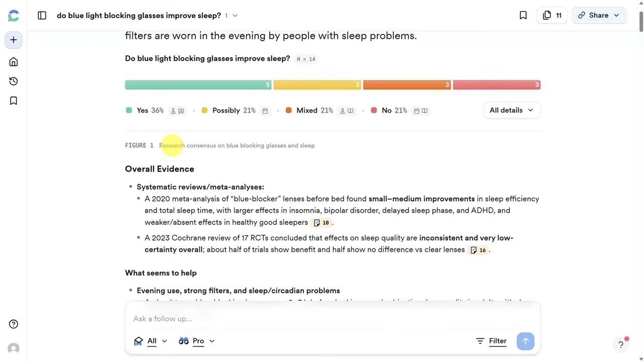View the 11 cited papers icon

(551, 15)
